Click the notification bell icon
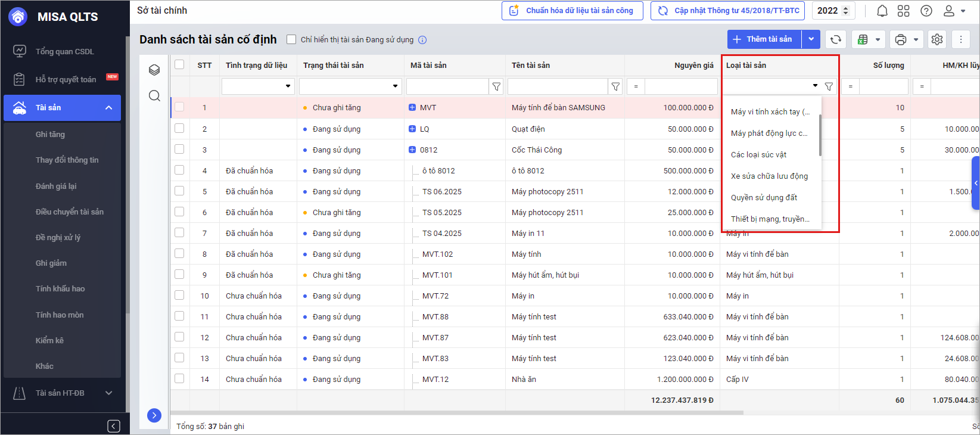The width and height of the screenshot is (980, 435). (x=882, y=11)
